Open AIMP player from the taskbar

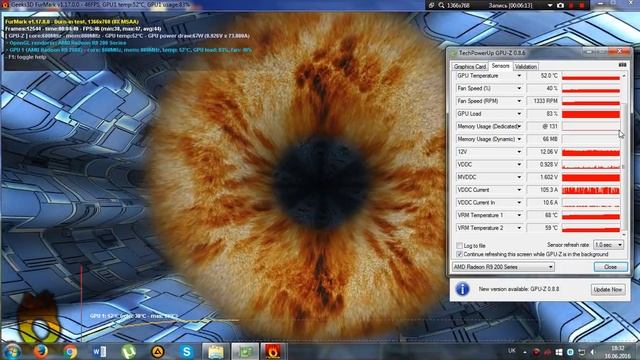[158, 351]
